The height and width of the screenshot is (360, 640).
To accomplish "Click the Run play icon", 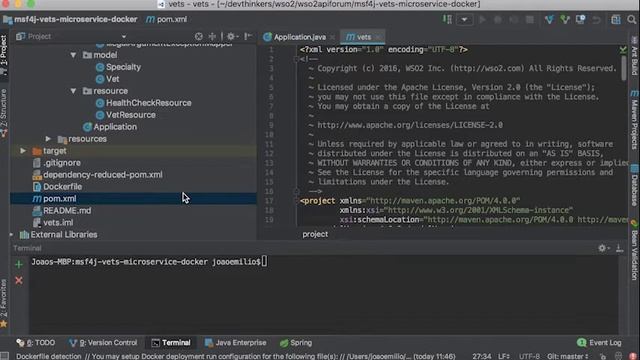I will click(x=482, y=20).
